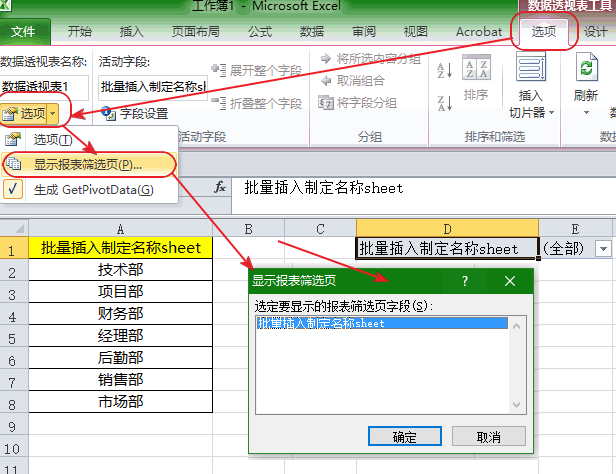Toggle the Generate GetPivotData (生成 GetPivotData) option
Image resolution: width=616 pixels, height=474 pixels.
(93, 189)
